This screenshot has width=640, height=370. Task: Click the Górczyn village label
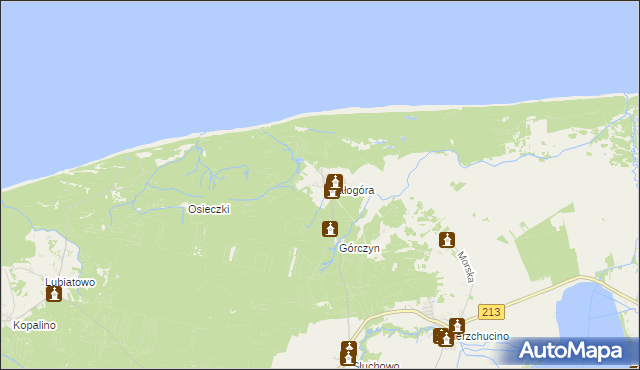(x=359, y=248)
